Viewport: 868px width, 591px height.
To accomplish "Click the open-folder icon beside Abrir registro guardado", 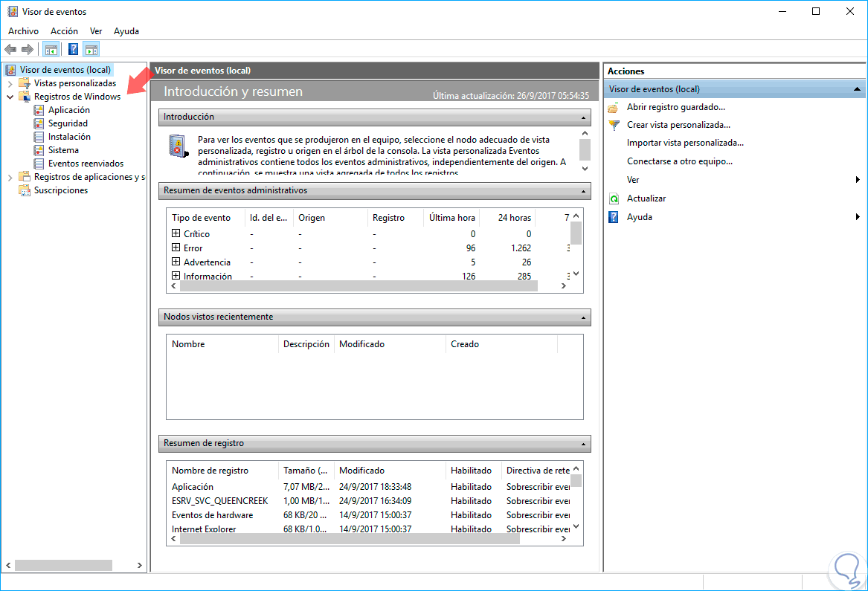I will [614, 107].
